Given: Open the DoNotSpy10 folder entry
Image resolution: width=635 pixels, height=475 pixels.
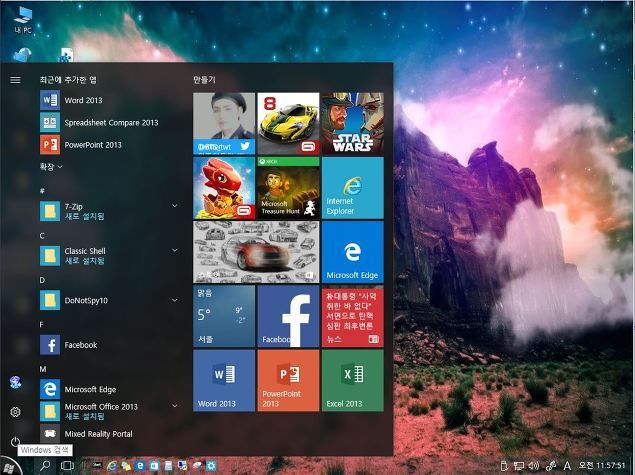Looking at the screenshot, I should point(109,300).
